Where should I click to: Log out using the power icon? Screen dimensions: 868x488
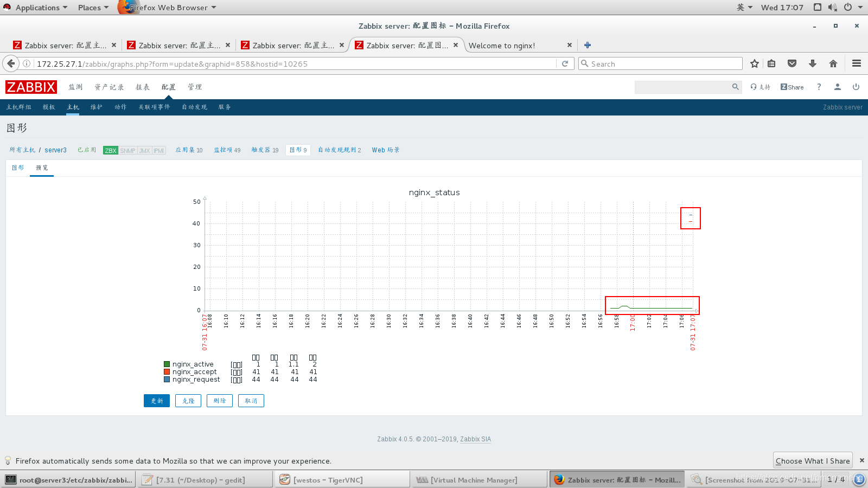(x=856, y=87)
